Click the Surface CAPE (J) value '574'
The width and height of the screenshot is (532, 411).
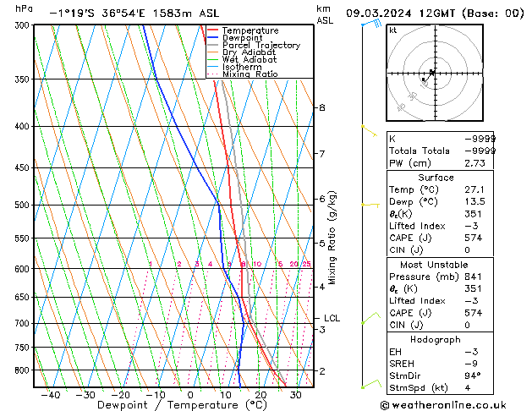(x=474, y=238)
